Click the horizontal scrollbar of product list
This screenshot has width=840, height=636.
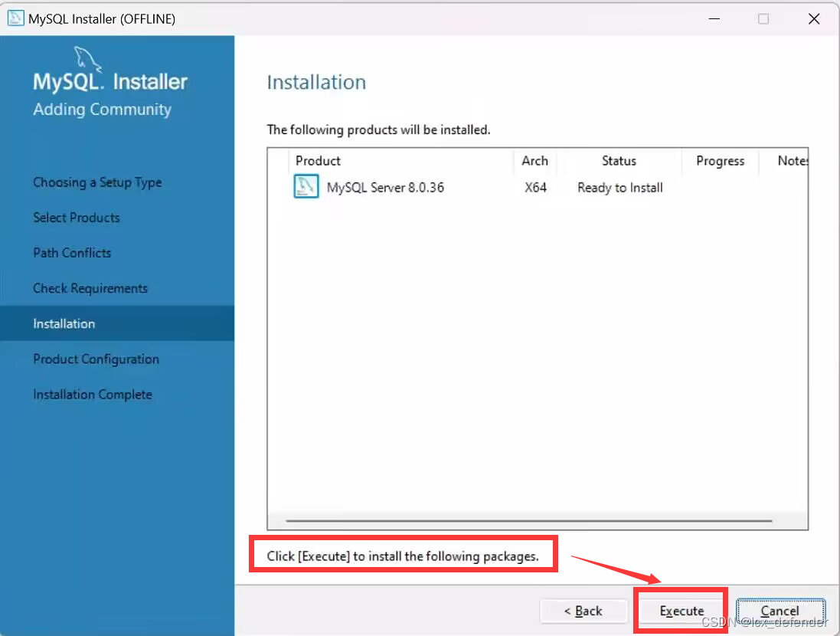(x=529, y=520)
